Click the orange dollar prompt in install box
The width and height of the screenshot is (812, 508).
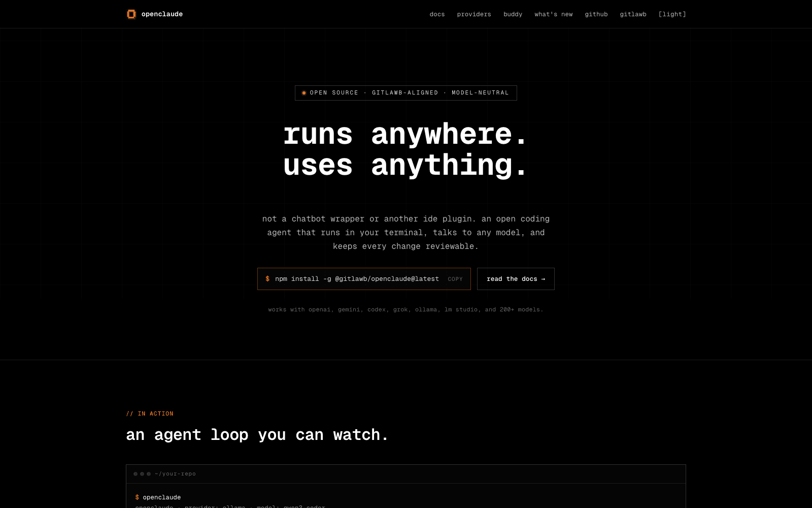click(x=267, y=279)
